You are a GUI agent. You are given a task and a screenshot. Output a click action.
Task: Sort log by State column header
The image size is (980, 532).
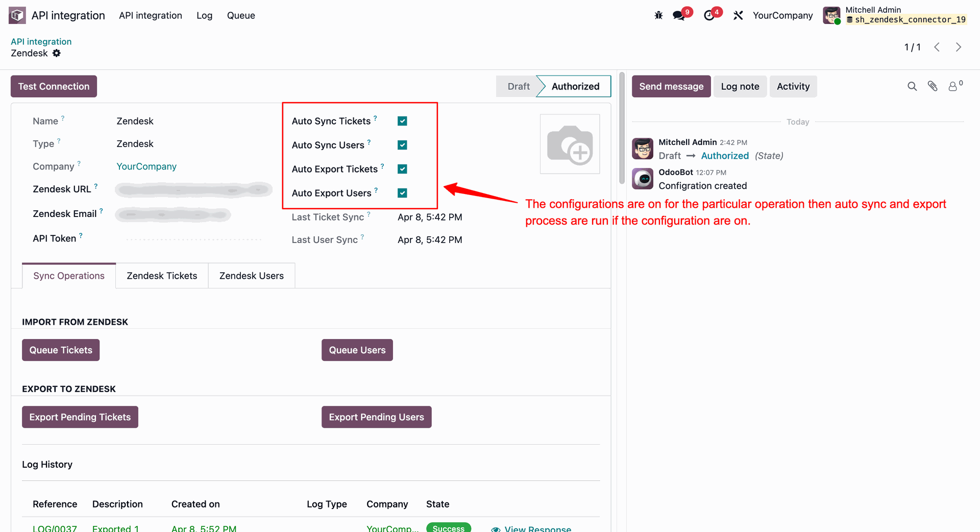[x=437, y=504]
